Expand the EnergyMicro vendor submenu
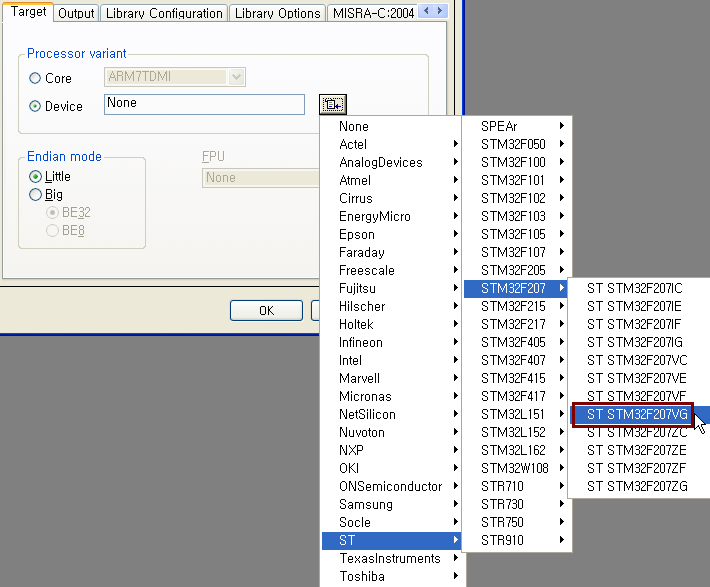 pos(391,217)
